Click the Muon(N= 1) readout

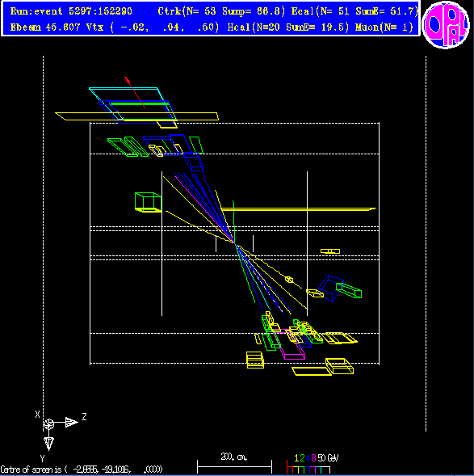384,27
